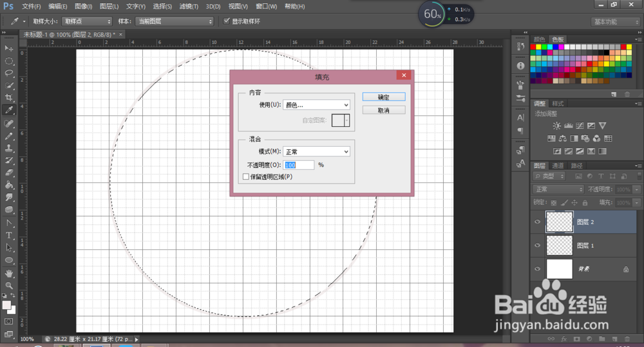The height and width of the screenshot is (347, 644).
Task: Switch to the 路径 tab
Action: [576, 166]
